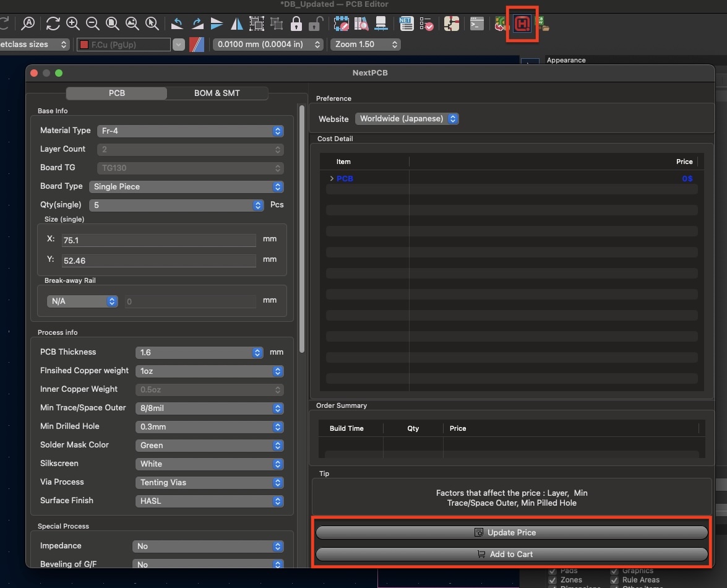Click the Zoom to selection icon
Screen dimensions: 727x588
point(152,23)
